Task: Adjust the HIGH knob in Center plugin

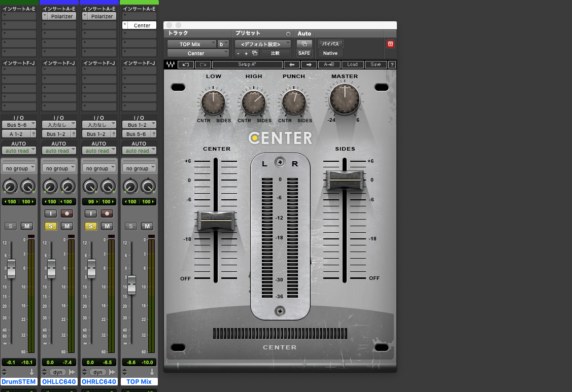Action: tap(254, 102)
